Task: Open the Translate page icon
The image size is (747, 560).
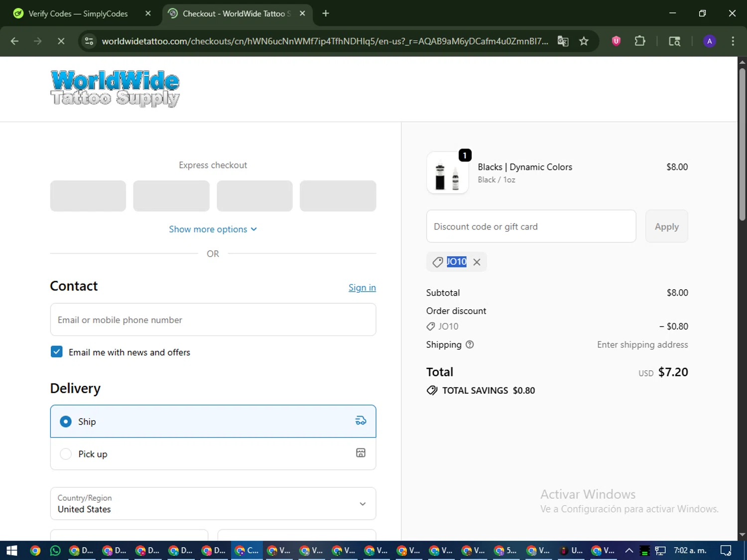Action: [563, 41]
